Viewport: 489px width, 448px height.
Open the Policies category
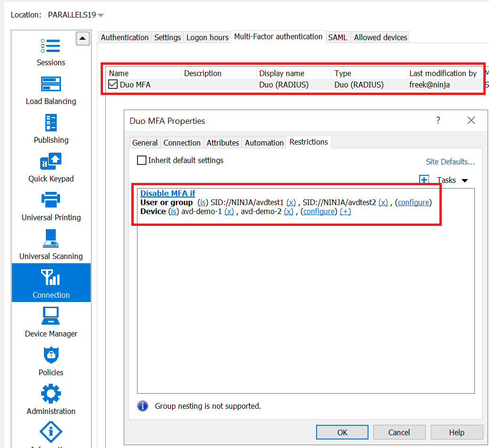click(x=51, y=362)
